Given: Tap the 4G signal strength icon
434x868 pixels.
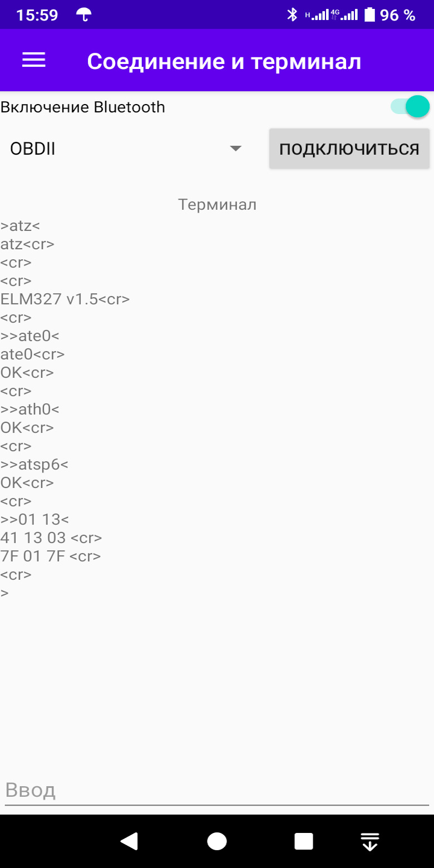Looking at the screenshot, I should 344,15.
